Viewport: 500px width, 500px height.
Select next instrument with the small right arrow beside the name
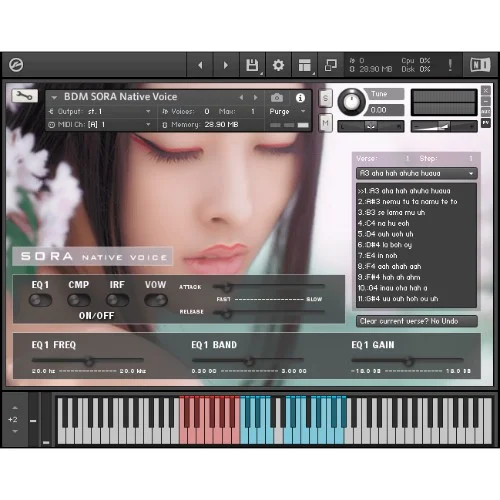(255, 97)
